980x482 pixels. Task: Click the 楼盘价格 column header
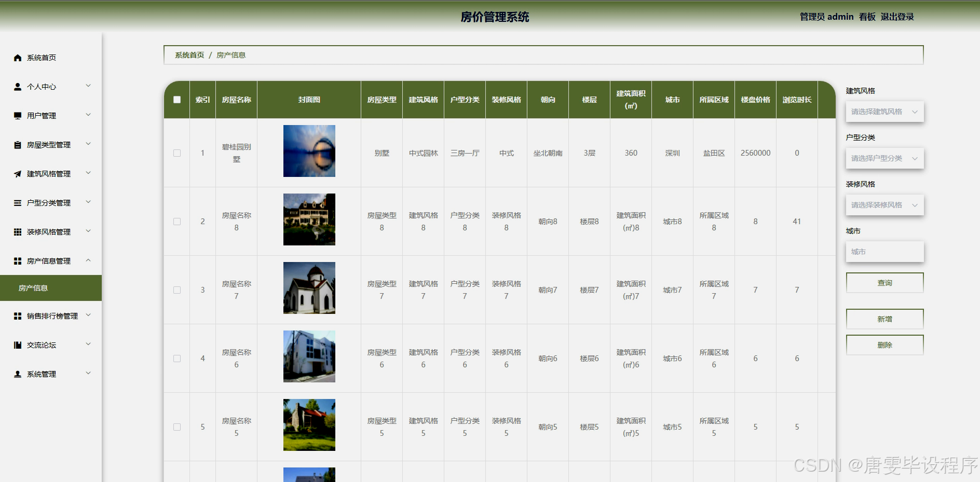756,100
